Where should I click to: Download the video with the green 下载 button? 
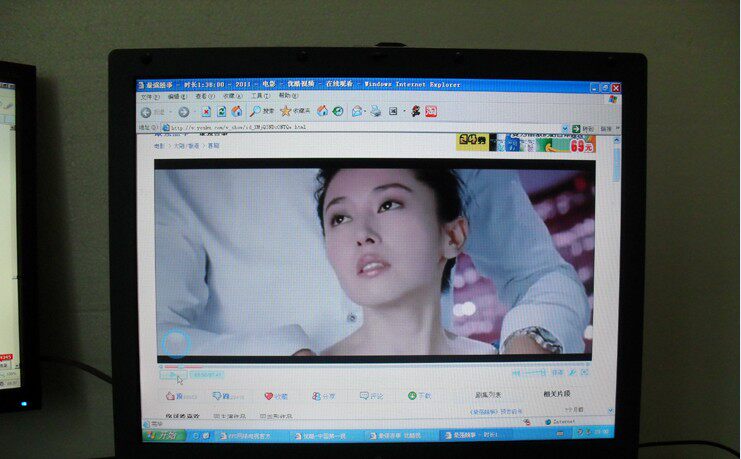[x=420, y=395]
